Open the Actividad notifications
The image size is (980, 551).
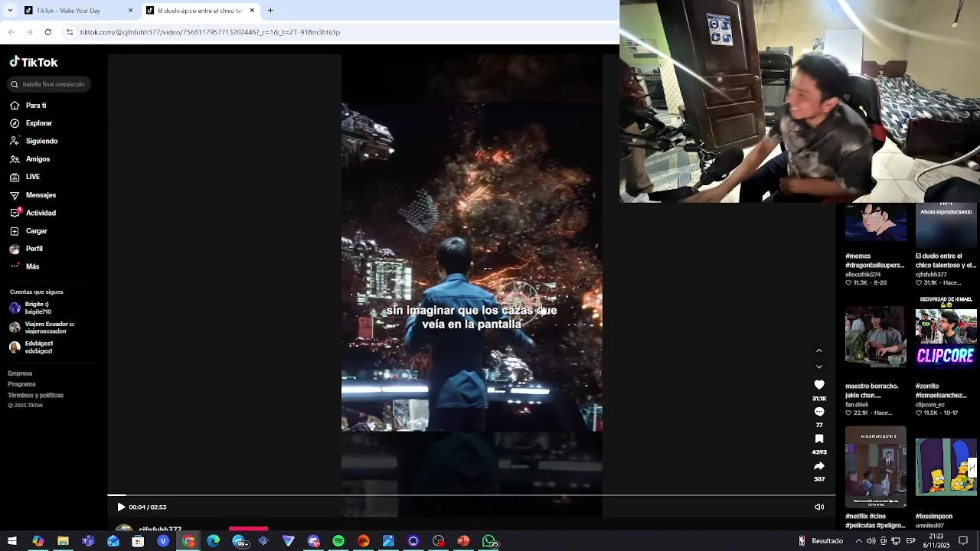click(x=33, y=213)
